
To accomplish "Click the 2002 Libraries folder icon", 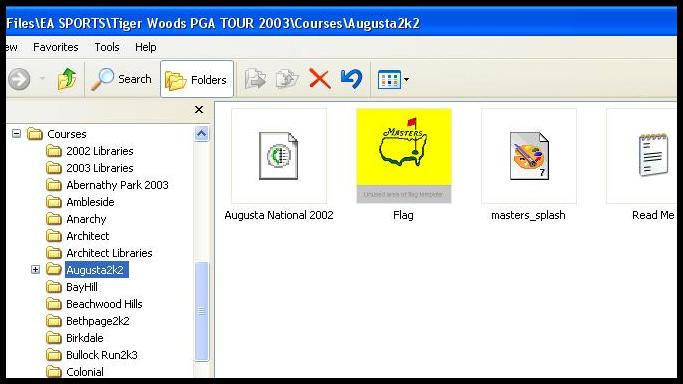I will click(54, 151).
